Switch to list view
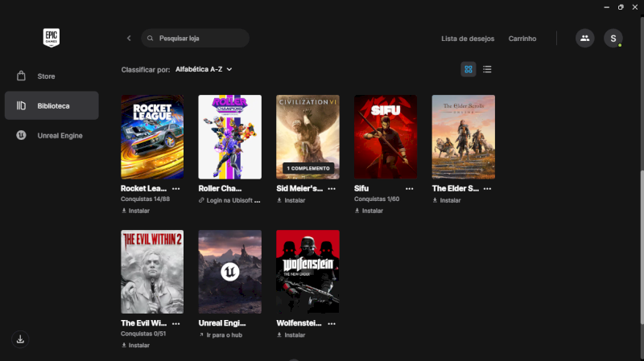644x361 pixels. point(487,69)
